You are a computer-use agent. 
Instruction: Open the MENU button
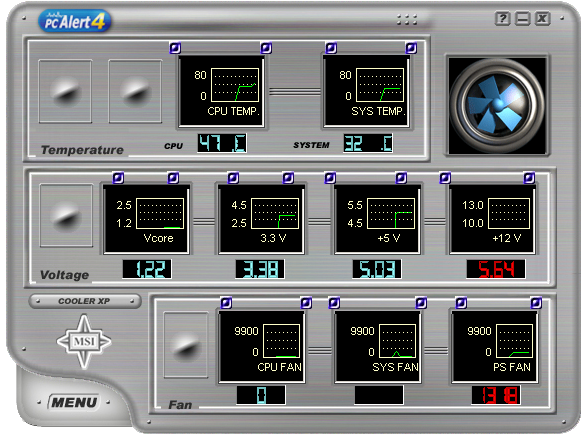point(74,402)
